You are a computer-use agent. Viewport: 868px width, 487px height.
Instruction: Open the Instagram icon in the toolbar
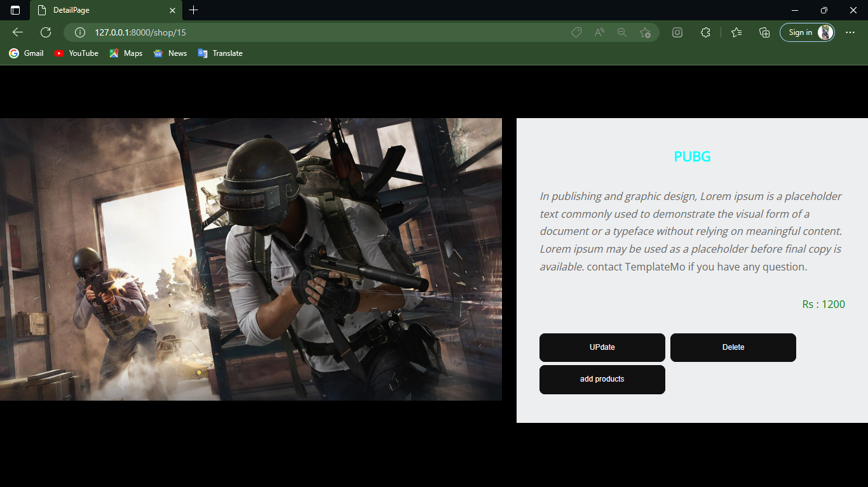click(677, 32)
